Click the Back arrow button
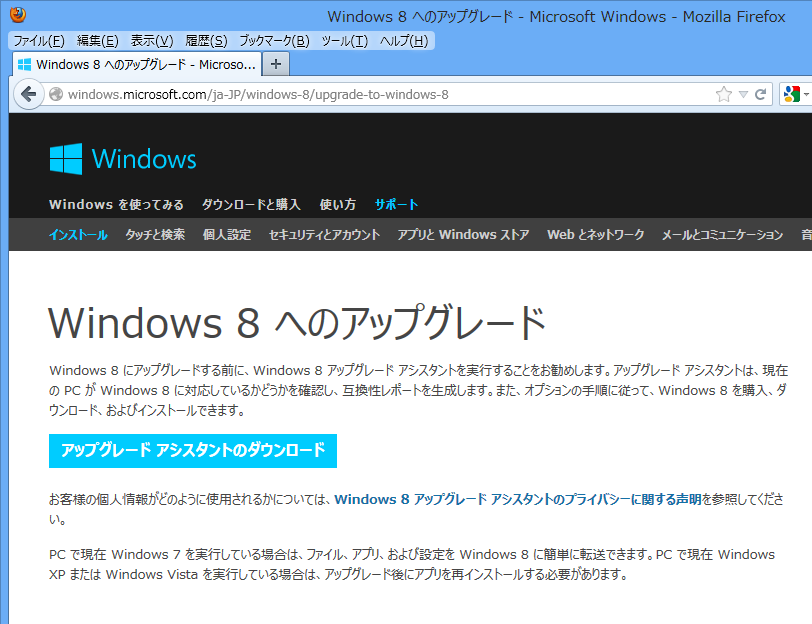 (28, 94)
